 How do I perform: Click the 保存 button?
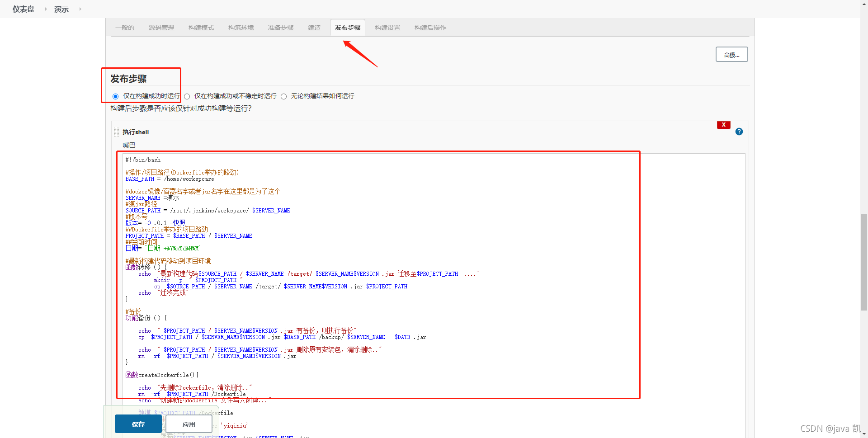pyautogui.click(x=138, y=424)
